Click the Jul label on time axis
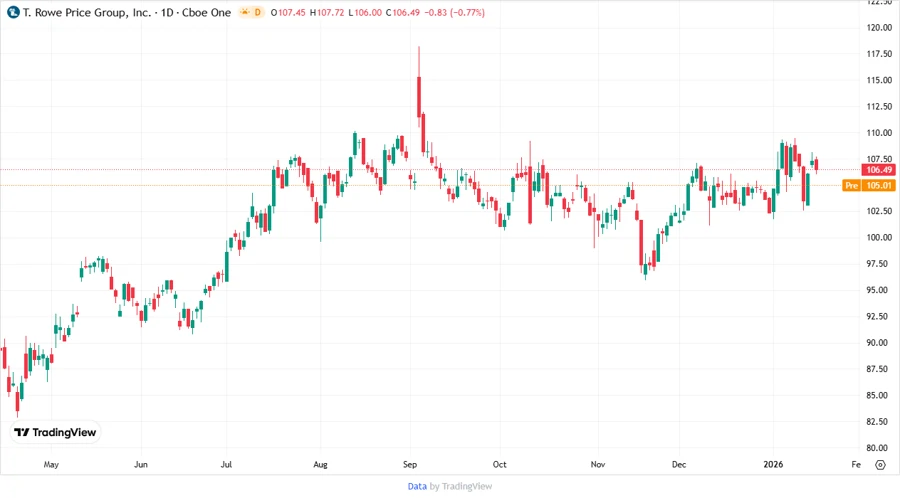 (226, 465)
